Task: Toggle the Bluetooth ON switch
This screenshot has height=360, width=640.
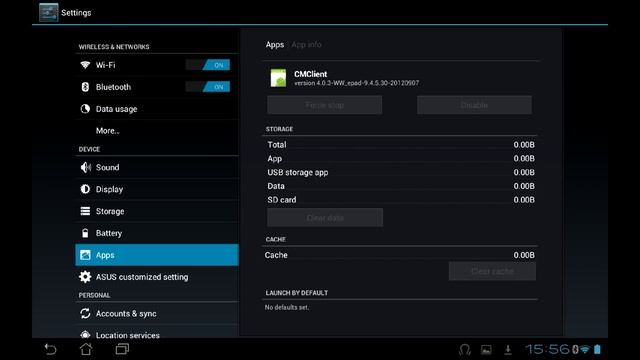Action: (x=208, y=87)
